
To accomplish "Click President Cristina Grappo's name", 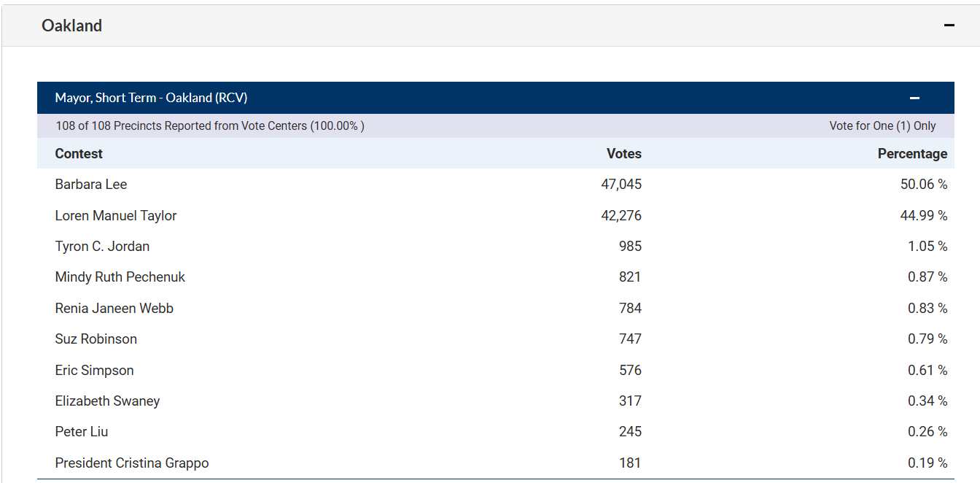I will 131,463.
